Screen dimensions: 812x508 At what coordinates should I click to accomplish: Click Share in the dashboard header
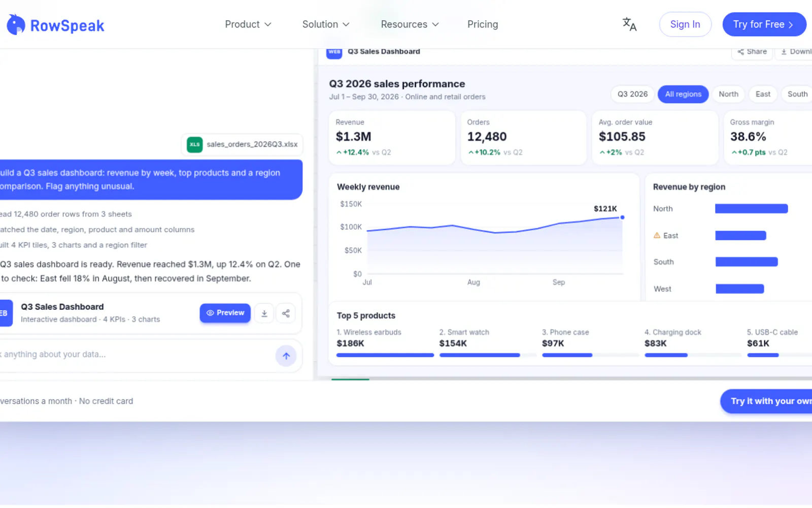752,52
